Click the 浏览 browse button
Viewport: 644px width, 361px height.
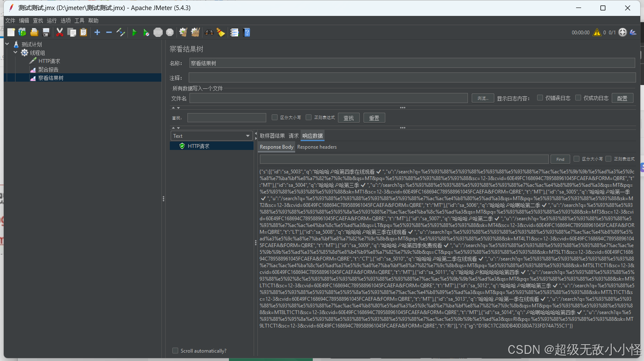click(x=483, y=98)
